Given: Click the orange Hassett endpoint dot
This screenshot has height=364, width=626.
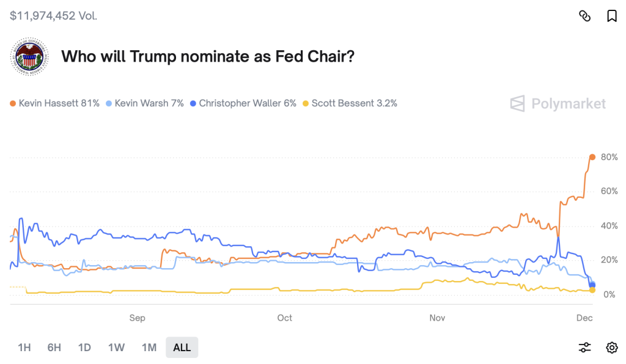Looking at the screenshot, I should point(592,157).
